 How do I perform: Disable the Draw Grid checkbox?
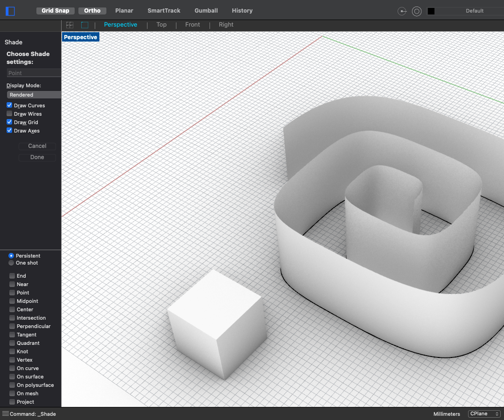9,122
